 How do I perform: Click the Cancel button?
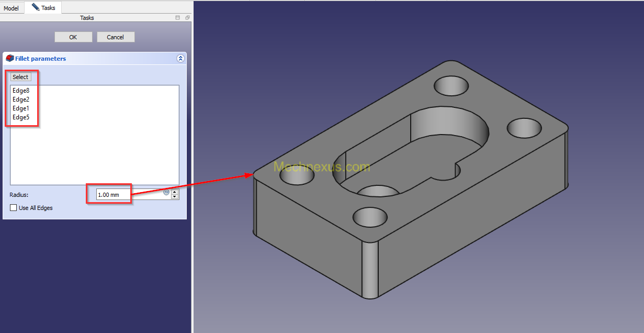116,37
